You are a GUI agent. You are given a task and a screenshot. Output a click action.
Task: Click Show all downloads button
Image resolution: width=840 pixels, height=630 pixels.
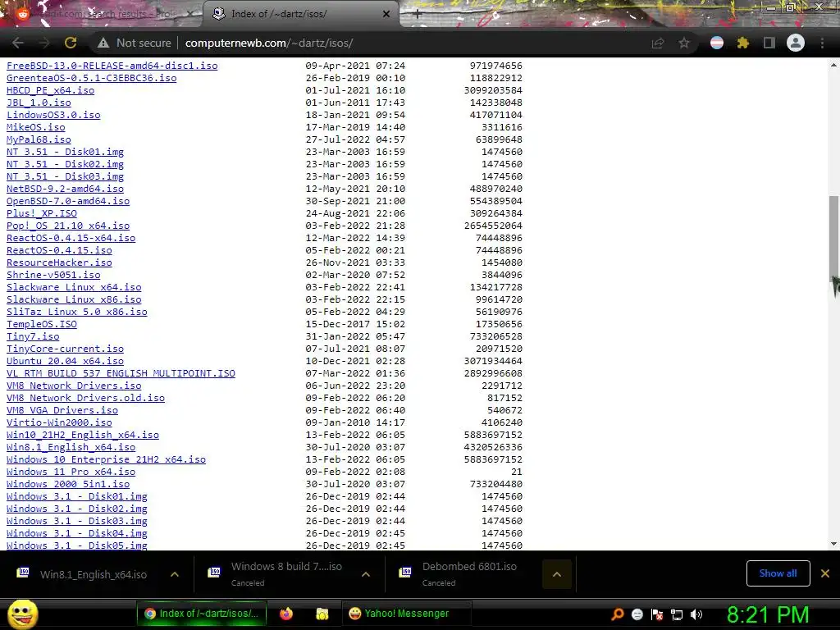click(778, 573)
